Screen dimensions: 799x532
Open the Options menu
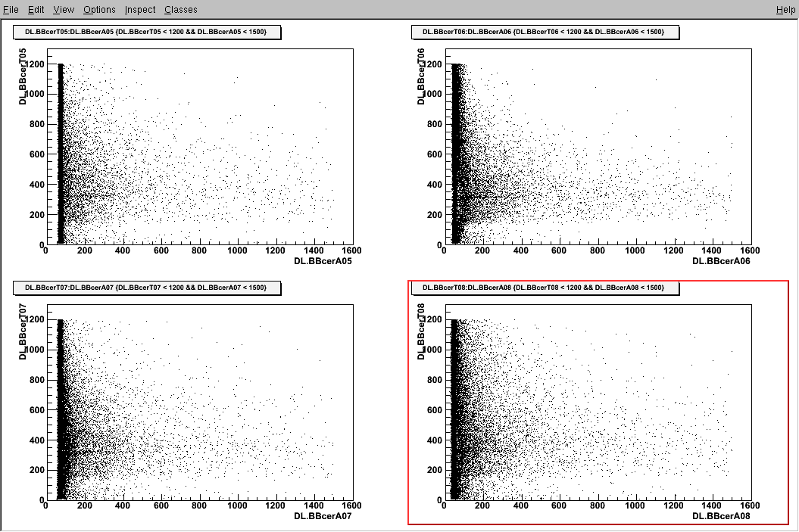click(x=99, y=10)
